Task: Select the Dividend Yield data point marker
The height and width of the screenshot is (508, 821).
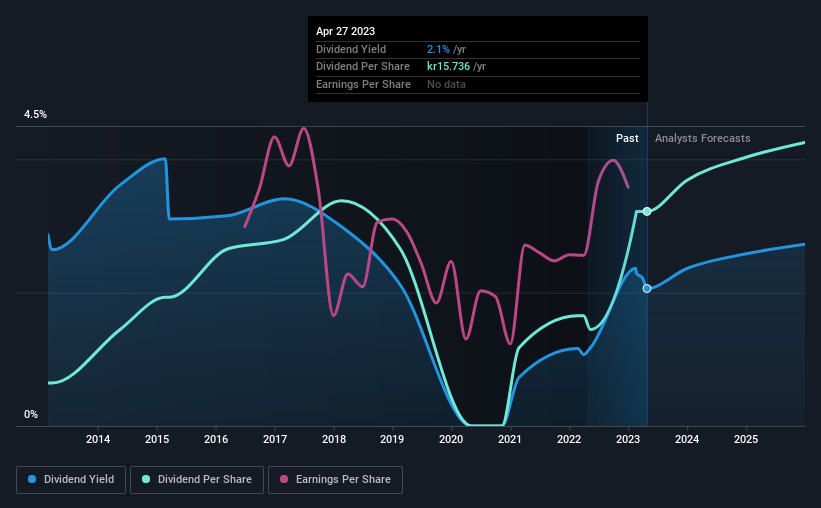Action: pyautogui.click(x=647, y=289)
